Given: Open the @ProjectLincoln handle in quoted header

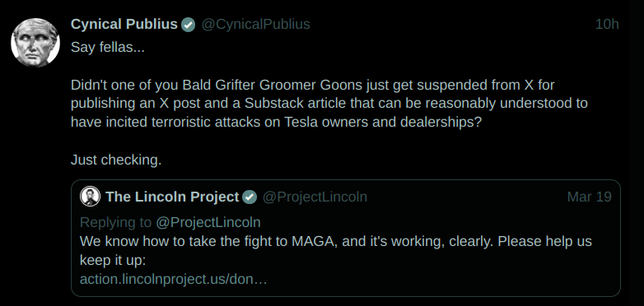Looking at the screenshot, I should [x=315, y=197].
